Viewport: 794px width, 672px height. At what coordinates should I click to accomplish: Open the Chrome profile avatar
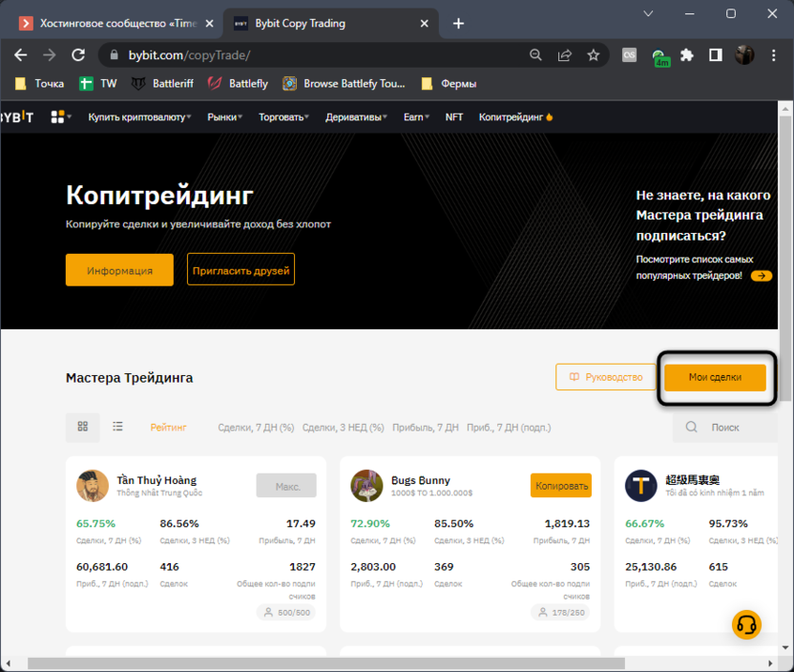744,55
